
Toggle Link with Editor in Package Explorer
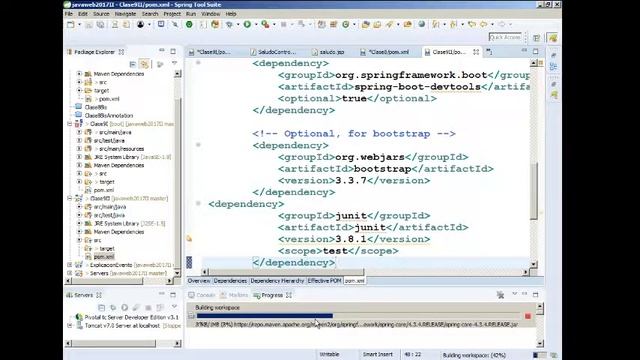[144, 64]
